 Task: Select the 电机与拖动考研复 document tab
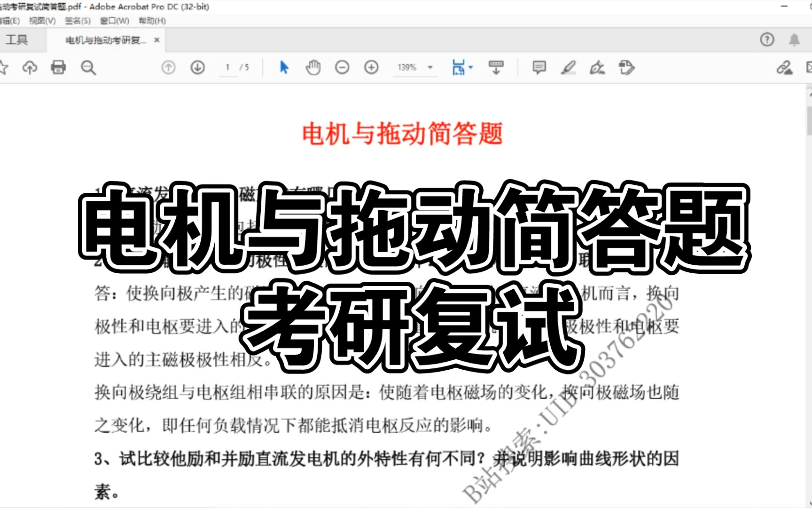105,40
